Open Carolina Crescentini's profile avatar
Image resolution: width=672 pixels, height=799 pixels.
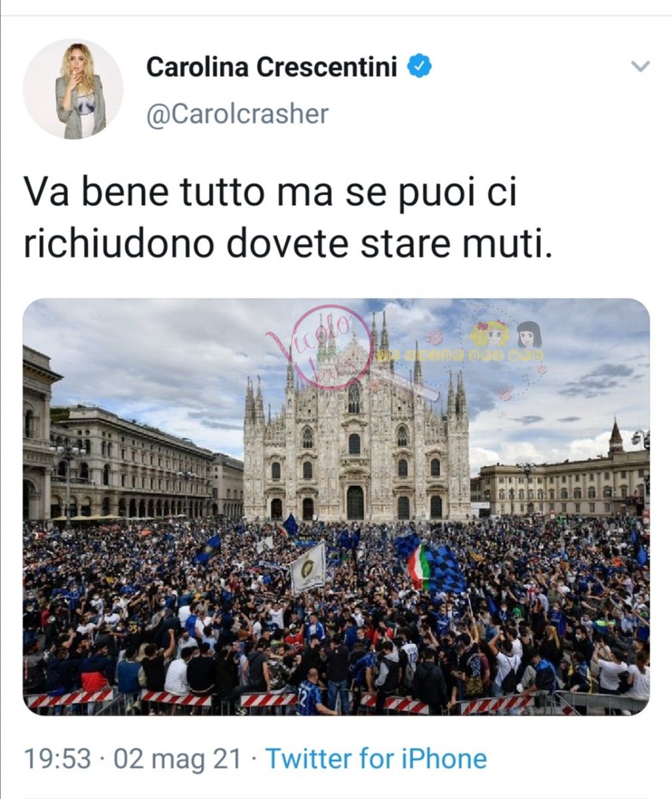tap(73, 89)
